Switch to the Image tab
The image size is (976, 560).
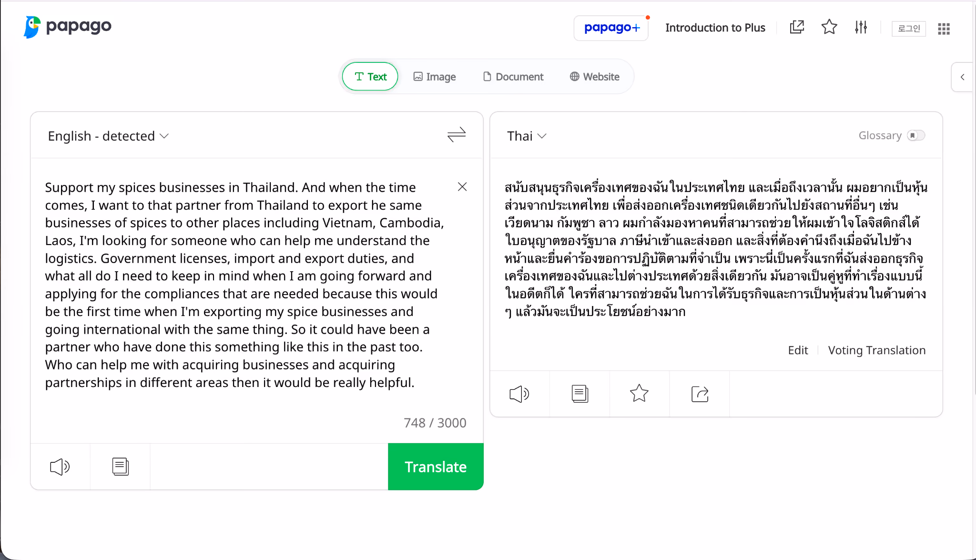[434, 76]
